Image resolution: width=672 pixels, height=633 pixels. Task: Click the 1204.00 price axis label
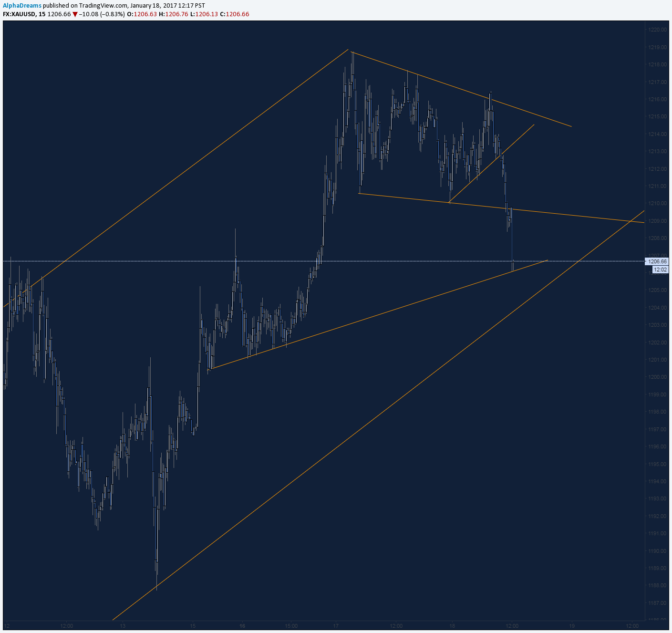658,308
